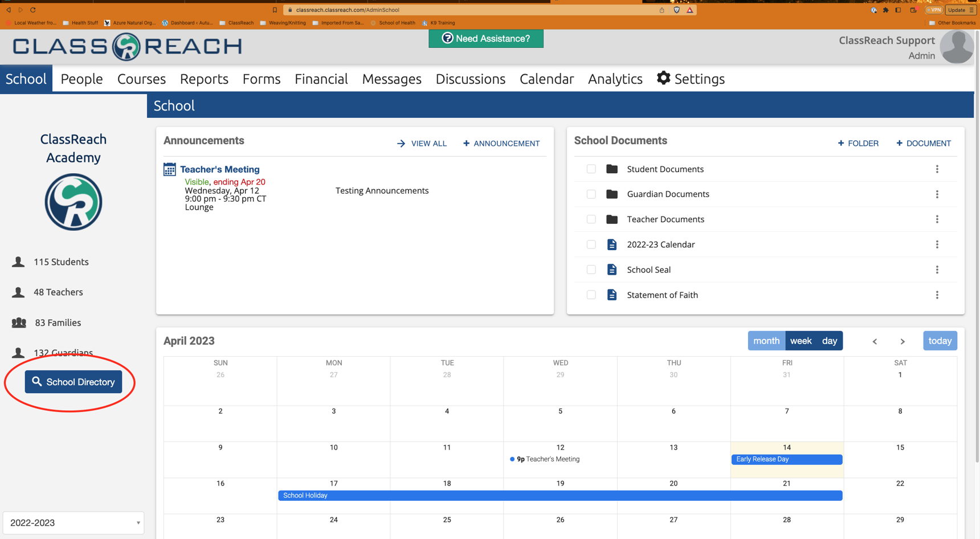Open the Student Documents folder icon

coord(612,169)
